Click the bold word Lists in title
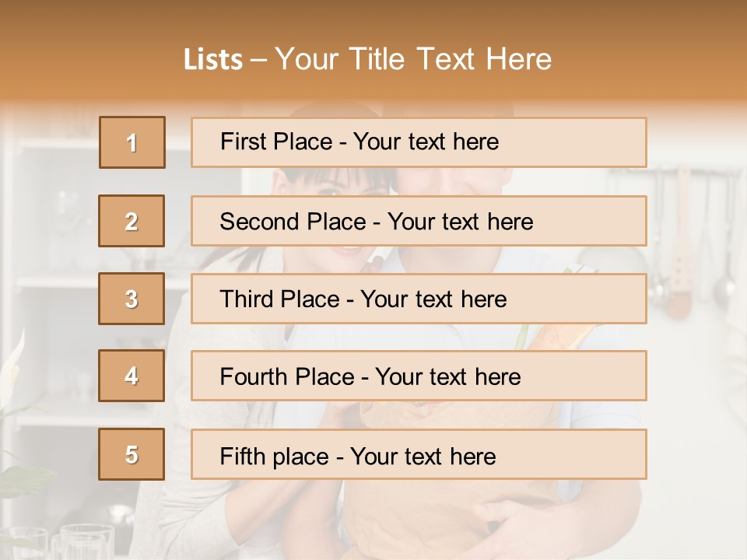747x560 pixels. point(212,60)
